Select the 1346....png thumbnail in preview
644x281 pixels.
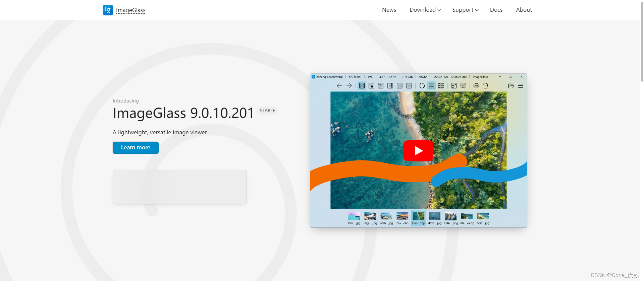(x=450, y=218)
